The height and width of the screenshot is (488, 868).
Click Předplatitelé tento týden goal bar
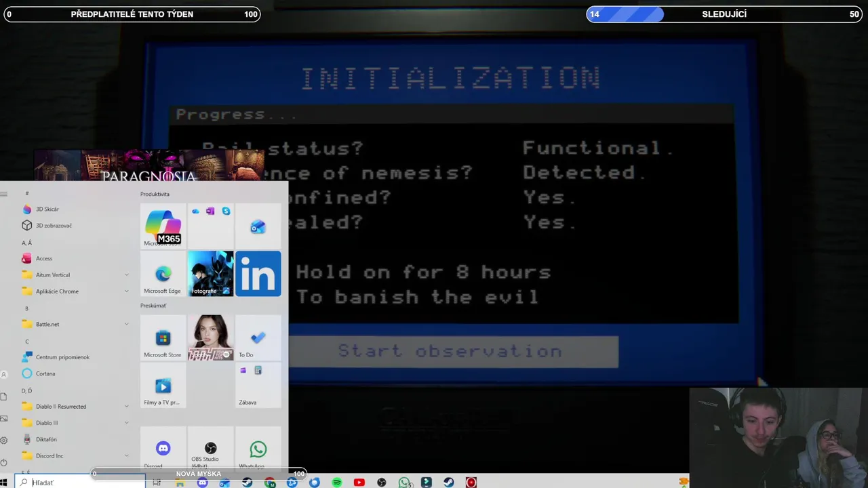[132, 14]
